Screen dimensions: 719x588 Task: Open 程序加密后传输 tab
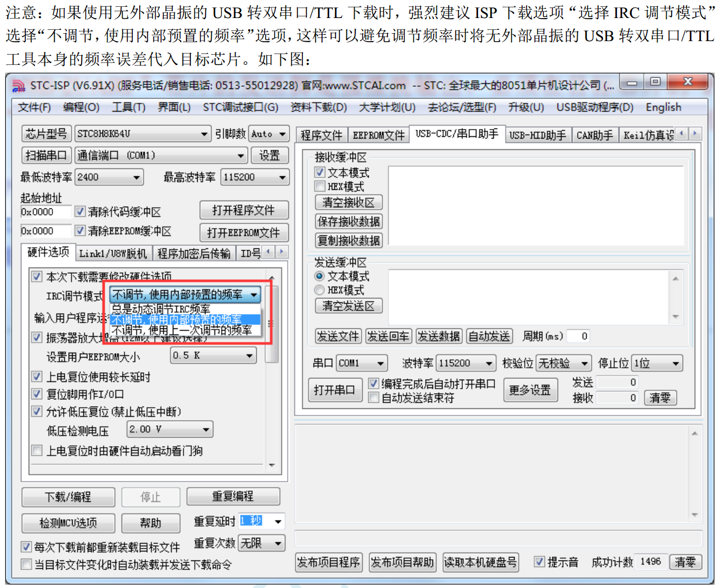[x=194, y=253]
